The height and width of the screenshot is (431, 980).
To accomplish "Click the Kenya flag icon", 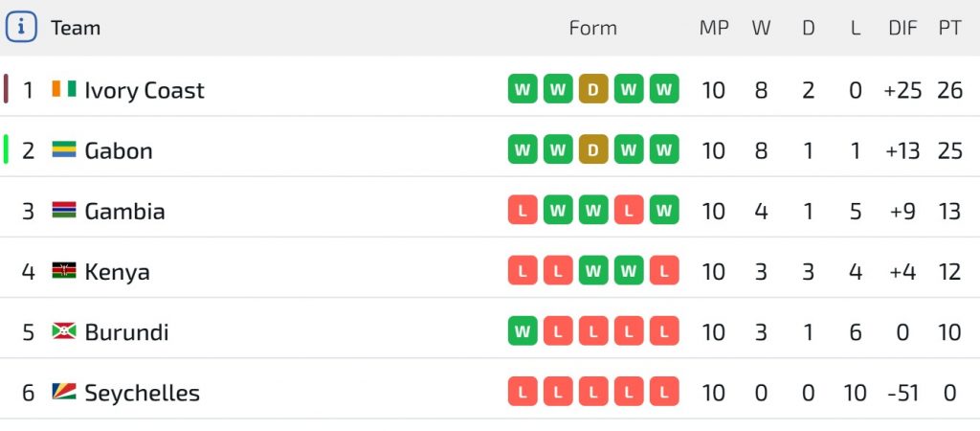I will 64,271.
